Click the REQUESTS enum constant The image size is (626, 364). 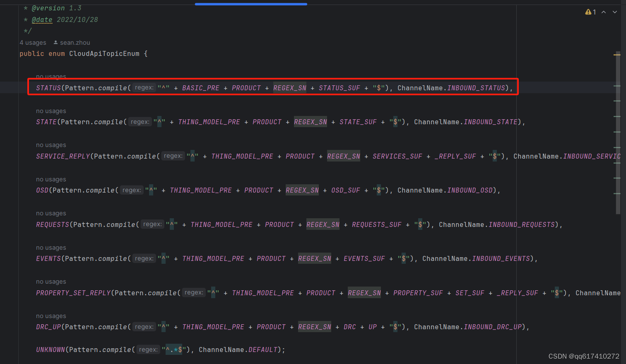(53, 224)
